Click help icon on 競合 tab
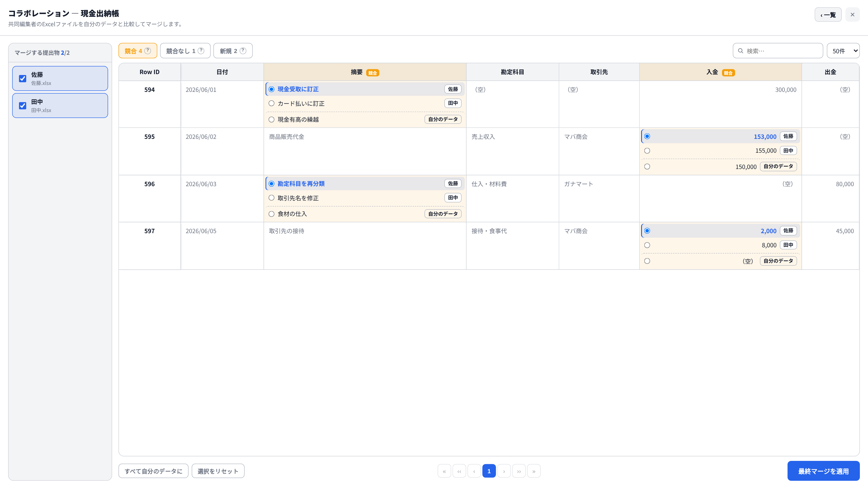Viewport: 868px width, 488px height. point(148,51)
